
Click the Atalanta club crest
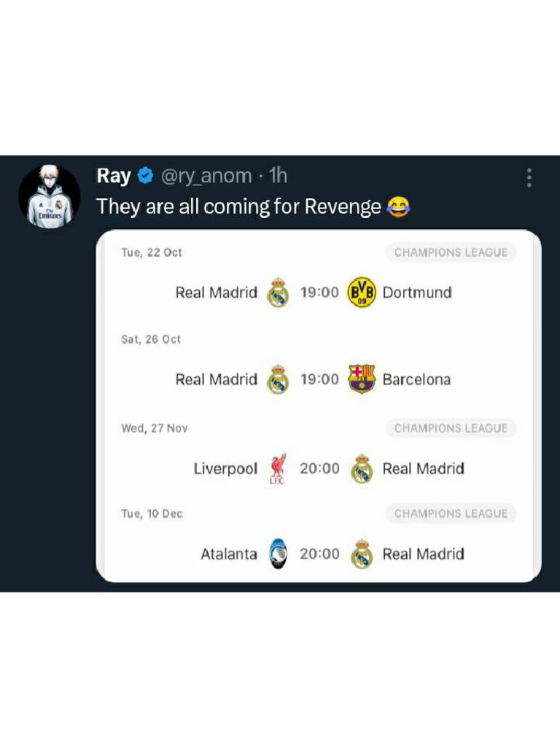click(278, 554)
